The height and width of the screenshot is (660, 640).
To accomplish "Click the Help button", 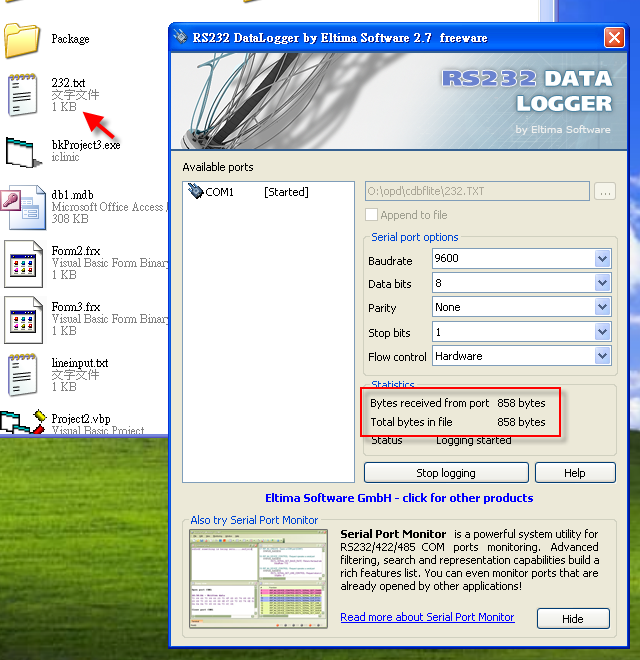I will (575, 473).
